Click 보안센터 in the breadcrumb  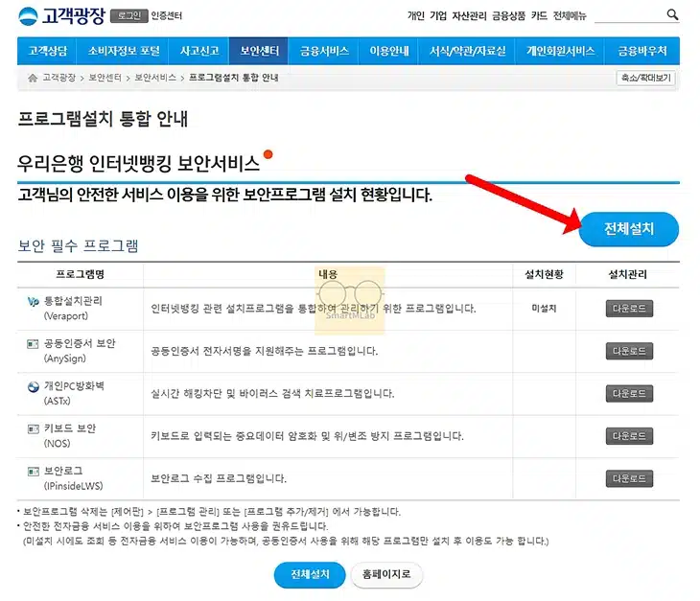[x=105, y=78]
